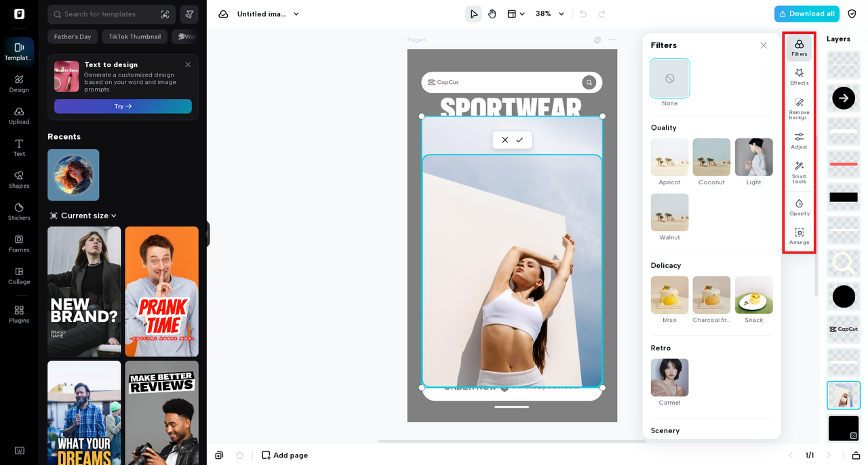This screenshot has width=868, height=465.
Task: Open the layout view dropdown
Action: (x=516, y=14)
